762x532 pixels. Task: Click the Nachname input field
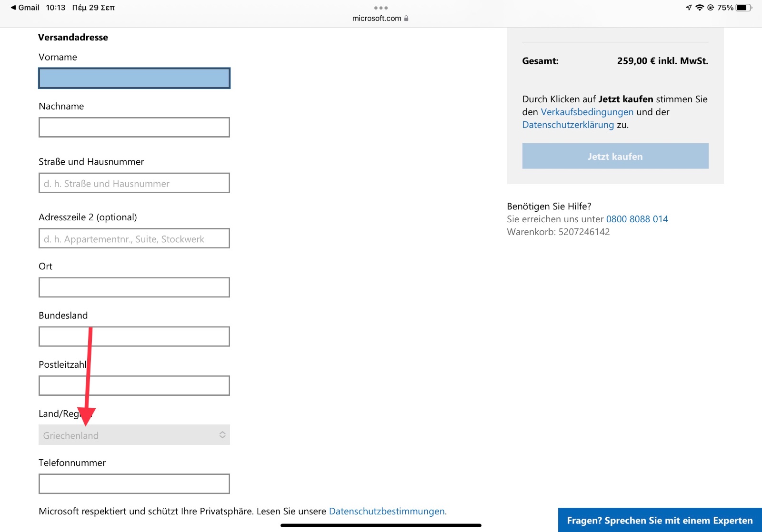pos(134,127)
